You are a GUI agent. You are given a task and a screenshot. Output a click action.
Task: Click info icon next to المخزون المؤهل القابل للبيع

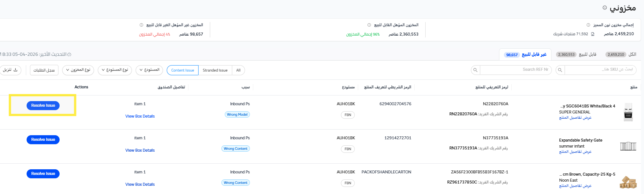(369, 25)
